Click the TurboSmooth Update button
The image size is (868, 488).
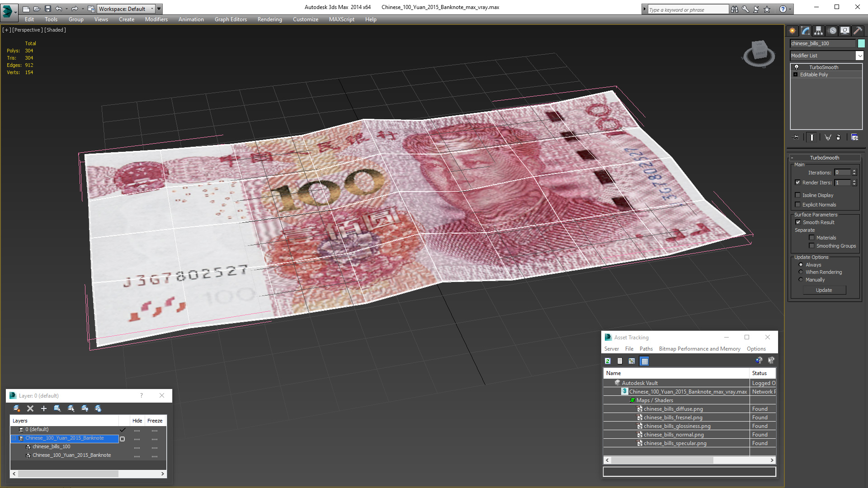click(824, 290)
